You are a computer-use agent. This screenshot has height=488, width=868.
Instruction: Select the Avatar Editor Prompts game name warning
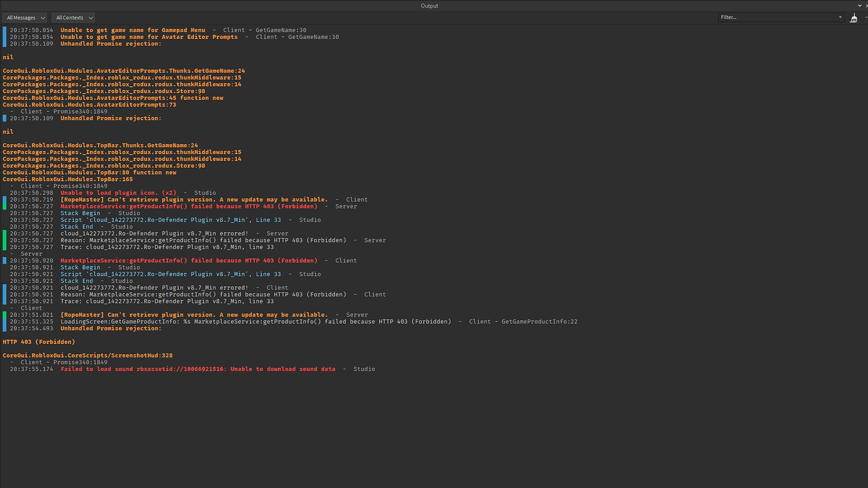pyautogui.click(x=149, y=37)
